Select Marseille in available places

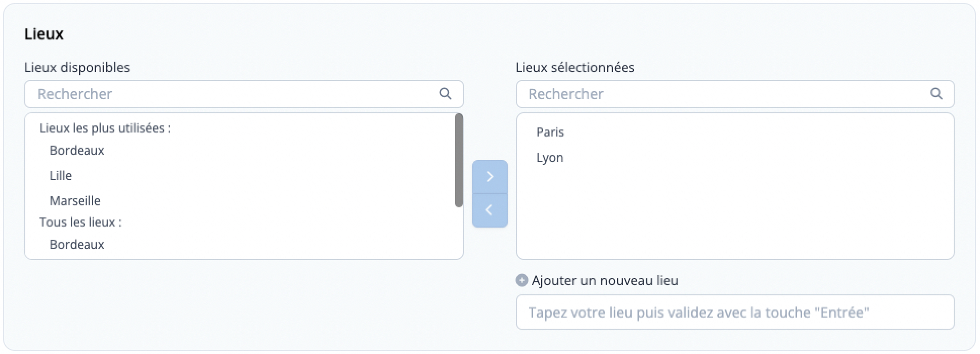tap(75, 201)
